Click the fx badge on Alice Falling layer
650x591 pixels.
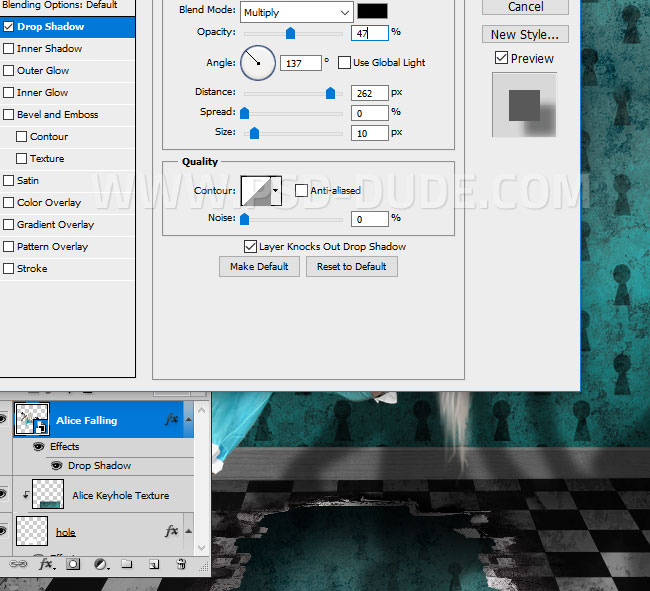[171, 421]
